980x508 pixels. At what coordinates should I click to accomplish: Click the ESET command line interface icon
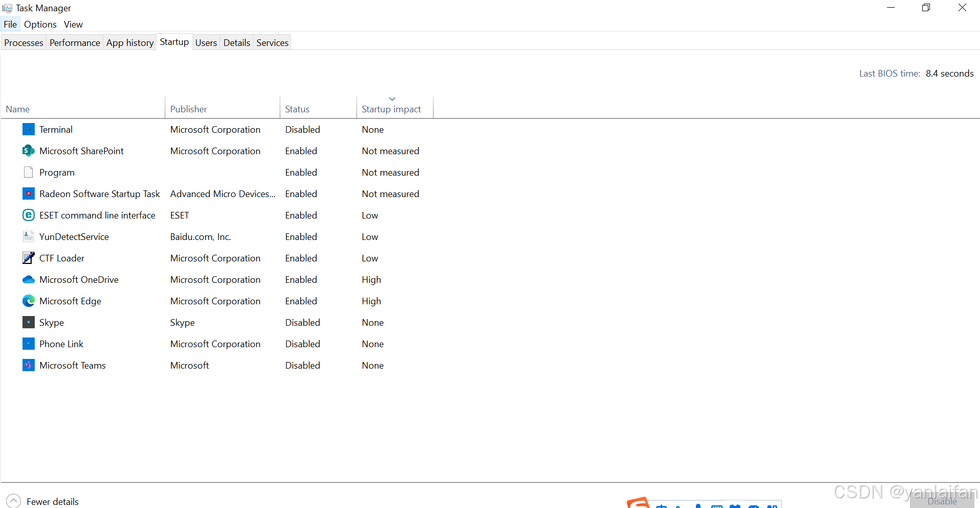(x=29, y=215)
